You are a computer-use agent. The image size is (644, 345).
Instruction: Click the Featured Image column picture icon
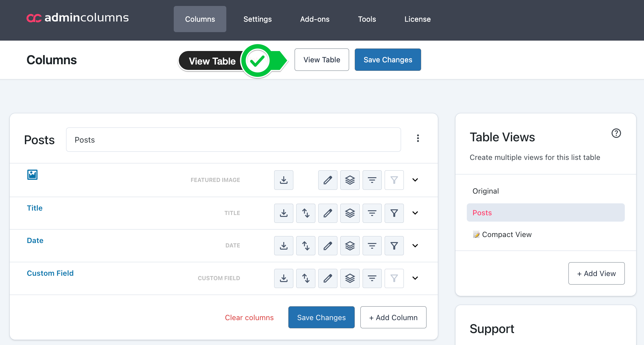tap(32, 175)
